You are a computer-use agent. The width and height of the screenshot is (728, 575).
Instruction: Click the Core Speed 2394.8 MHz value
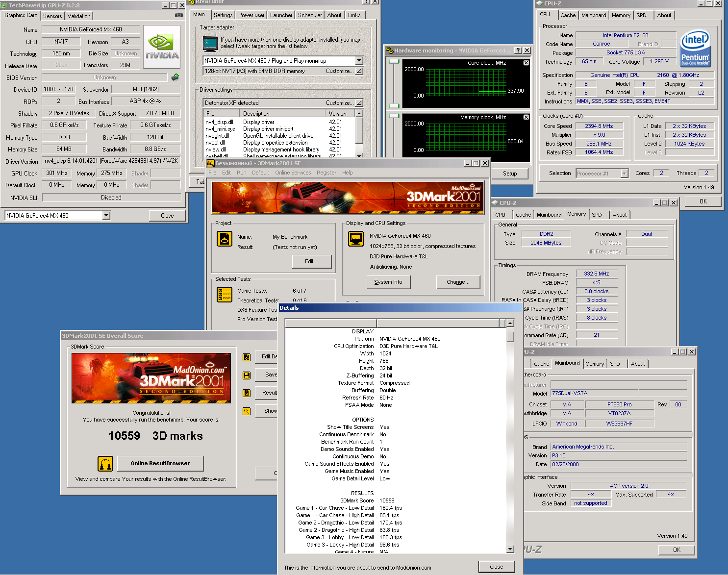[599, 126]
